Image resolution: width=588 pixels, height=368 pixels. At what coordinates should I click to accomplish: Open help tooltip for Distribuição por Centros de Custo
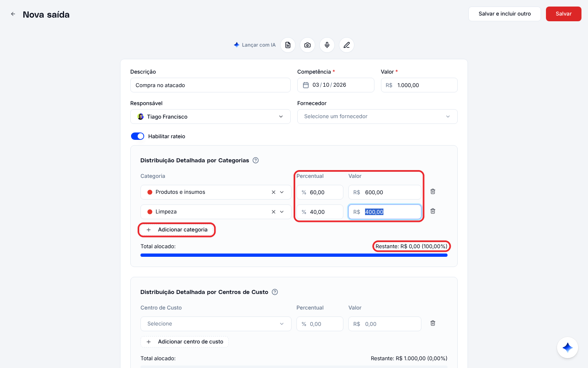point(275,292)
